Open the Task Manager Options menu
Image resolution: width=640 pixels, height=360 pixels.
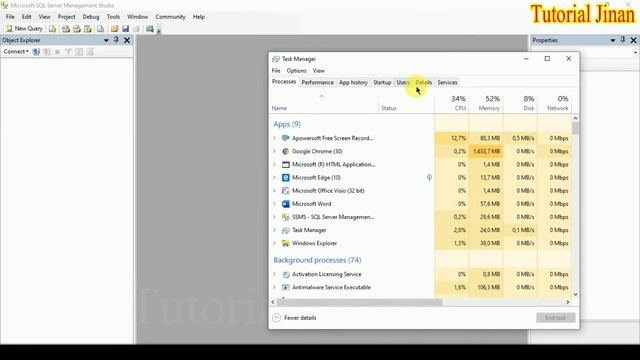tap(296, 71)
